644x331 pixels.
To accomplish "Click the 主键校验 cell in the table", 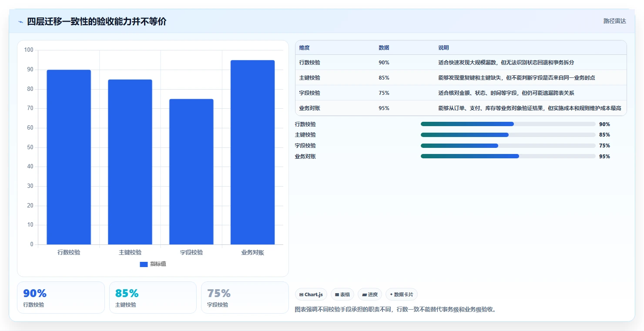I will click(x=310, y=78).
